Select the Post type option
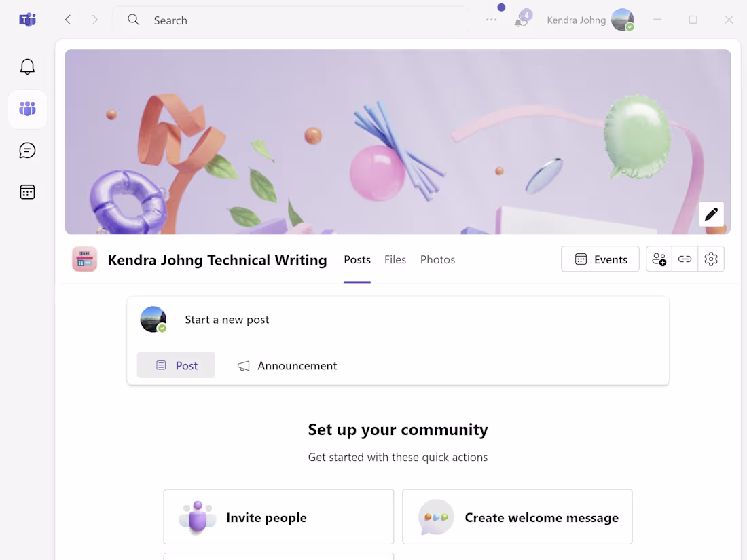 point(176,365)
